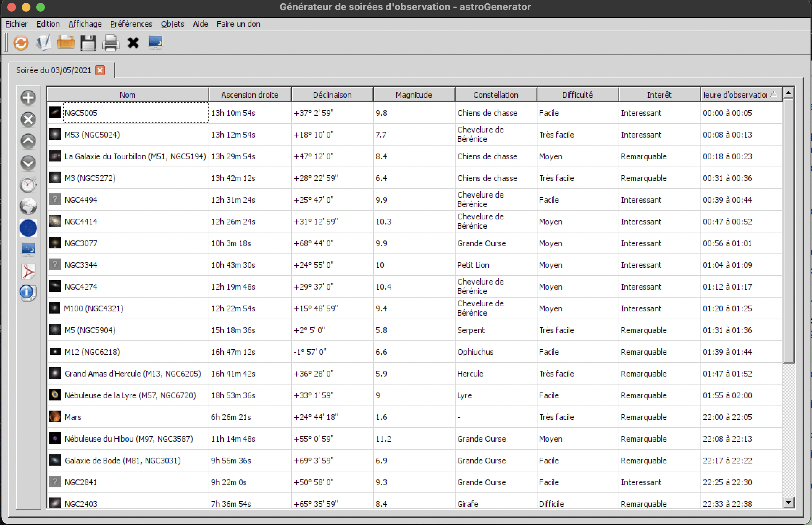Move selected object down with chevron icon
Image resolution: width=812 pixels, height=525 pixels.
28,163
